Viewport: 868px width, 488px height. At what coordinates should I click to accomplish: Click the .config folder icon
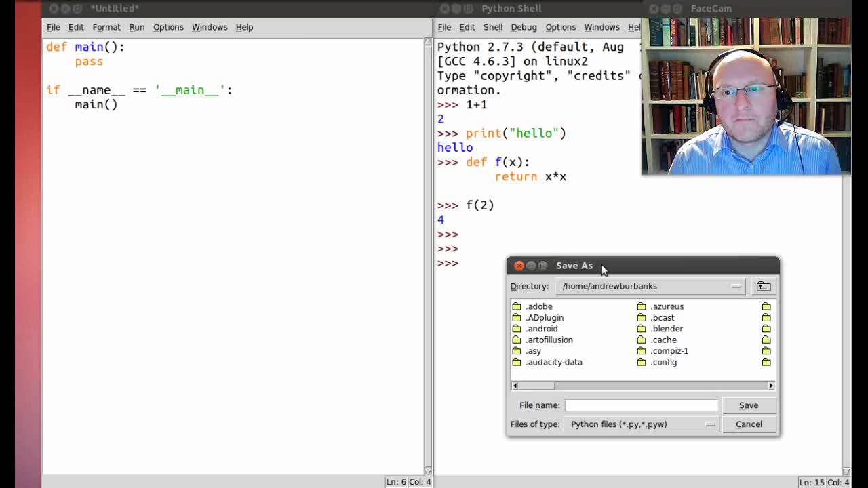642,362
